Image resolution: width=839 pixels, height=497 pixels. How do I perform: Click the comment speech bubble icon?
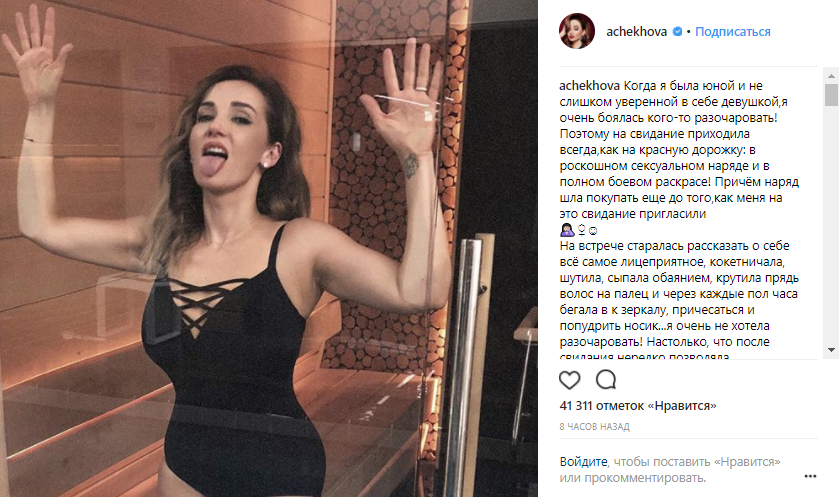point(606,380)
